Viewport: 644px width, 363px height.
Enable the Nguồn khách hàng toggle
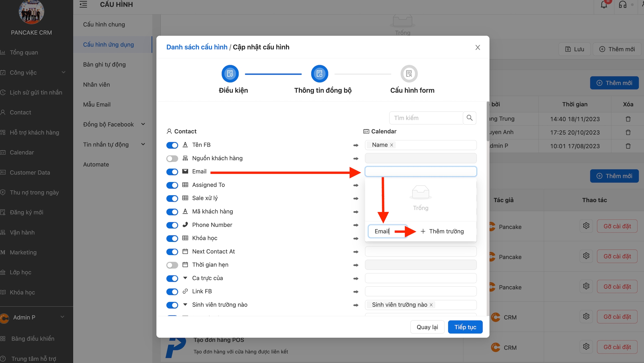coord(172,159)
